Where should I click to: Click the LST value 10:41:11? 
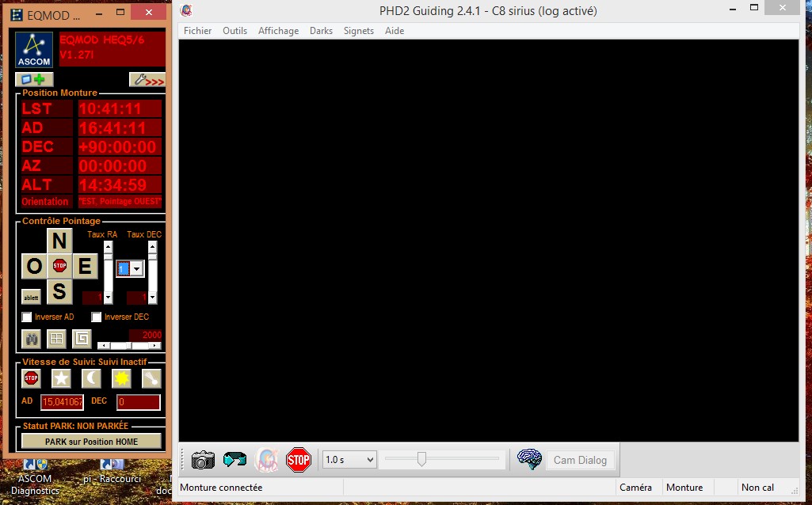(120, 108)
